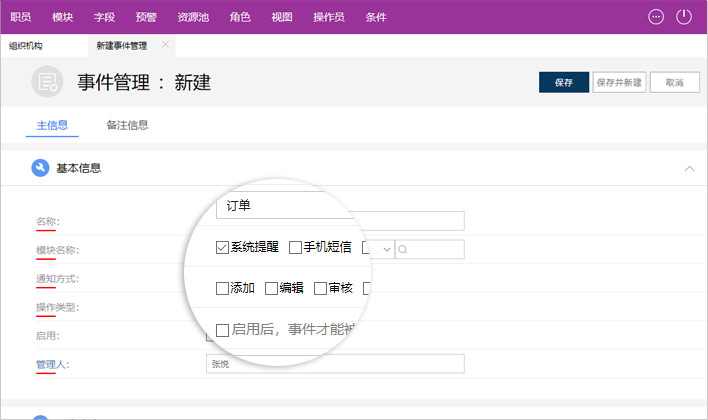The height and width of the screenshot is (420, 708).
Task: Uncheck the 系统提醒 checkbox
Action: click(x=222, y=247)
